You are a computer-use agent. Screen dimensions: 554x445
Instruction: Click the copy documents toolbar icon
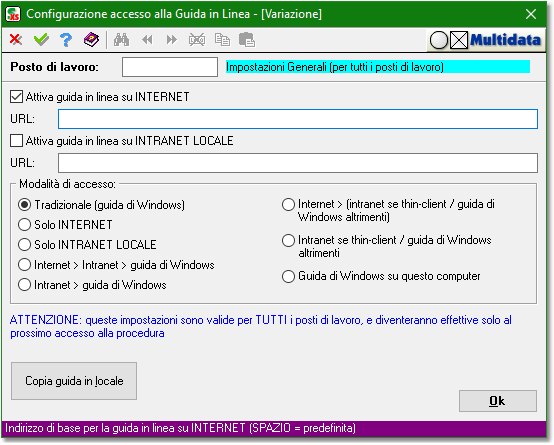pos(222,40)
